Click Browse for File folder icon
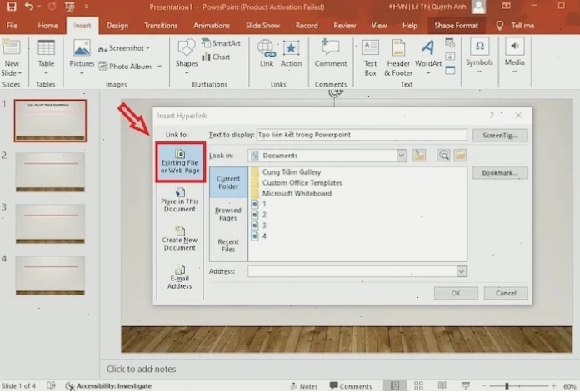 (460, 155)
